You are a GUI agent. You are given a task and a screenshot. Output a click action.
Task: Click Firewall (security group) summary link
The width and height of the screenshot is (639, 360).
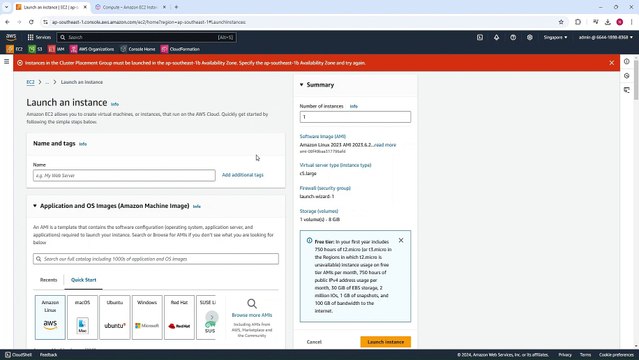click(x=325, y=188)
